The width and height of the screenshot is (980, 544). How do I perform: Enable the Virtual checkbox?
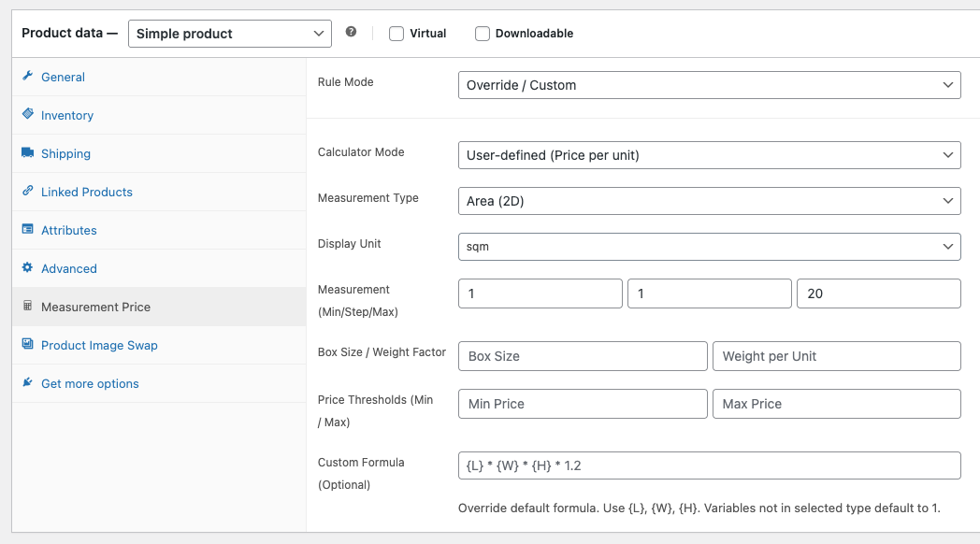(396, 34)
